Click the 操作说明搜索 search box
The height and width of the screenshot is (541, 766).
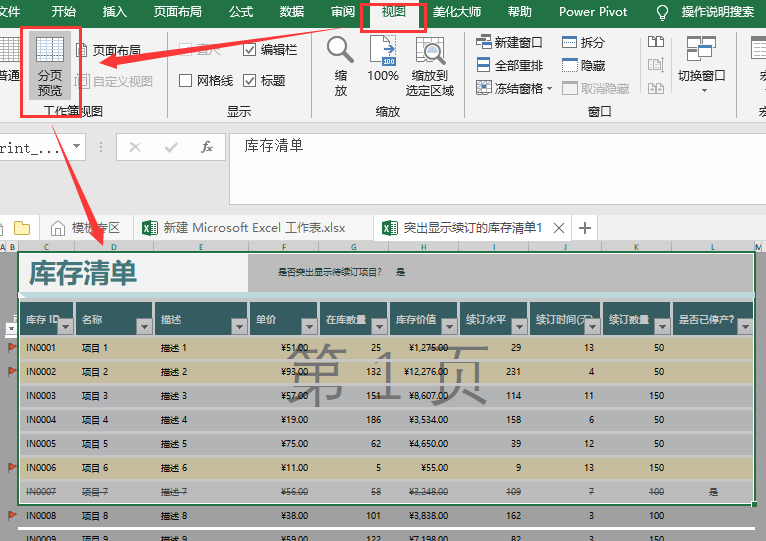pyautogui.click(x=718, y=12)
